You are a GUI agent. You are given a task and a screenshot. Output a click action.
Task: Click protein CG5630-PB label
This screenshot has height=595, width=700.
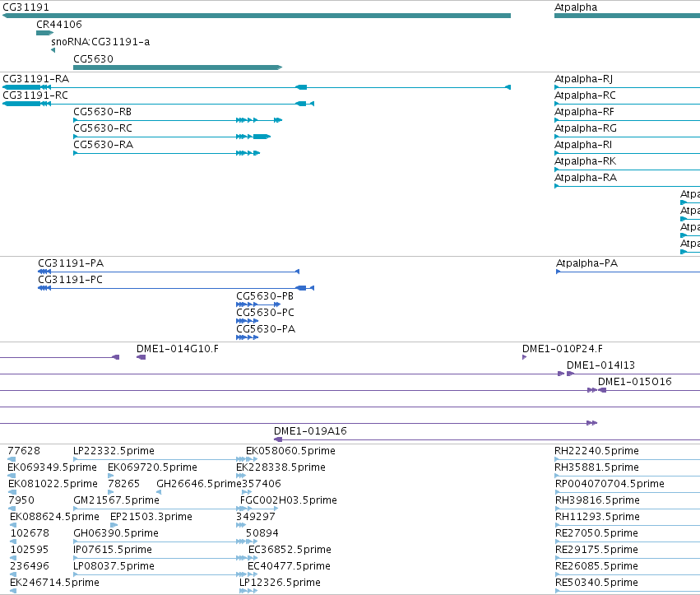click(265, 296)
